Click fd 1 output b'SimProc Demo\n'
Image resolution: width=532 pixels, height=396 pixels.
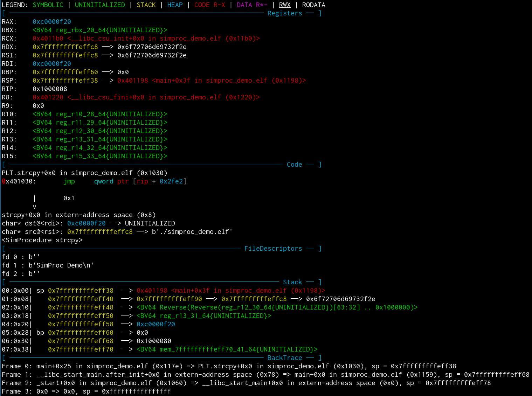point(61,265)
